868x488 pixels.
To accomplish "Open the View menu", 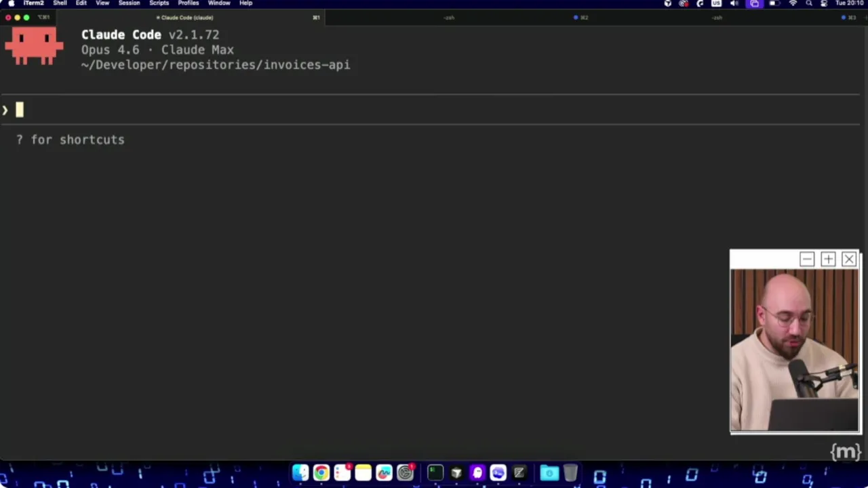I will point(102,3).
